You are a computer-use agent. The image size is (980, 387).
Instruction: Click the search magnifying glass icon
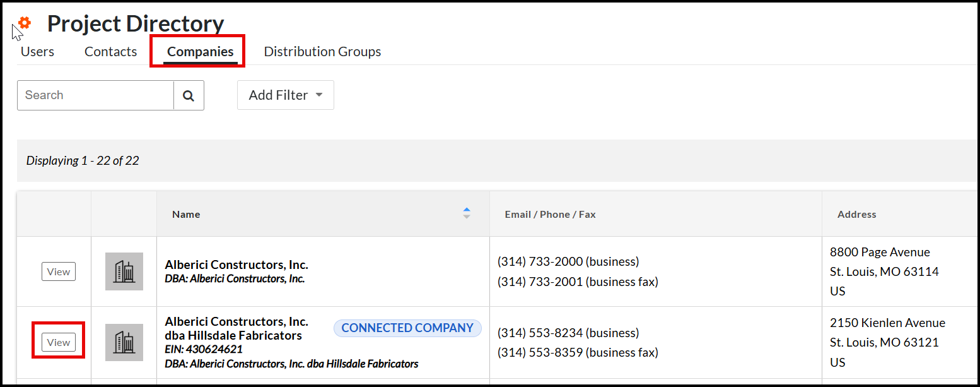189,95
